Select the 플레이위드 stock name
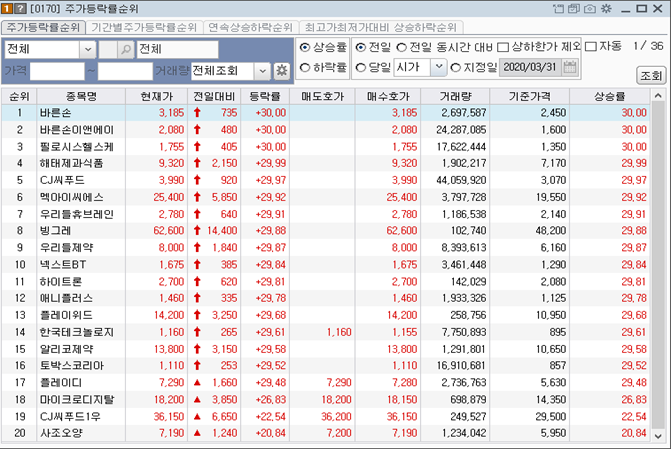The image size is (671, 449). click(66, 315)
